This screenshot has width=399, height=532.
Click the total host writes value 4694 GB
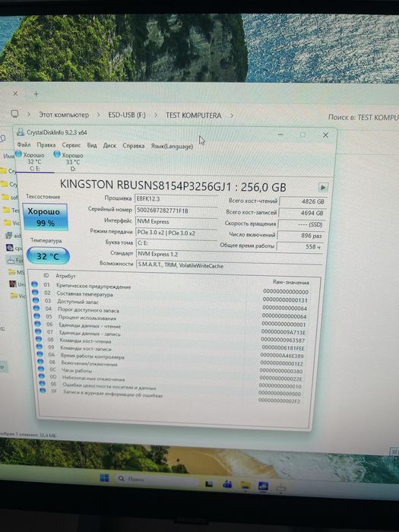[x=302, y=213]
